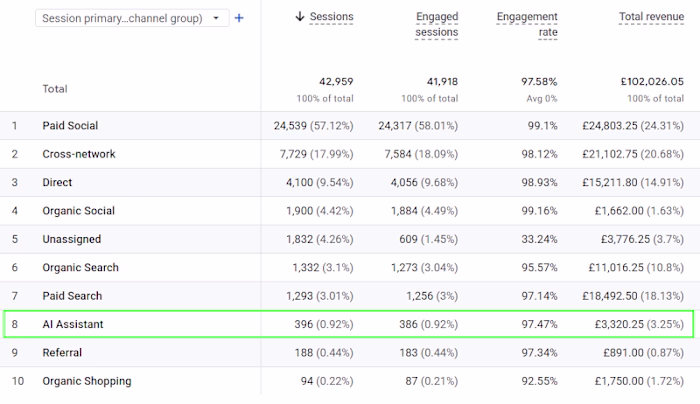Image resolution: width=700 pixels, height=404 pixels.
Task: Click Unassigned engagement rate 33.24%
Action: point(539,239)
